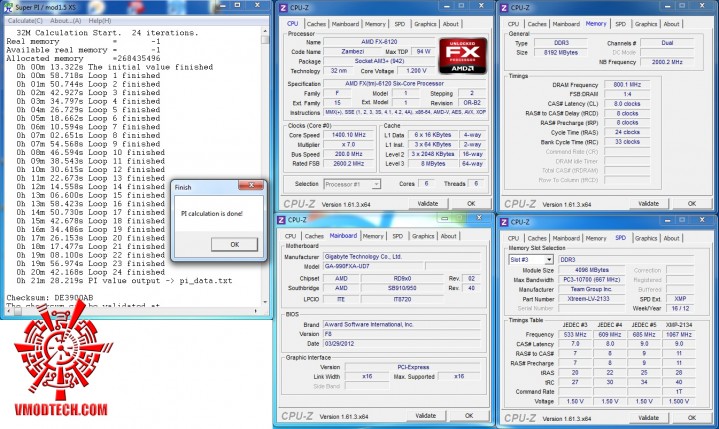719x429 pixels.
Task: Click the DRAM Frequency value 800.1 MHz
Action: click(x=627, y=85)
